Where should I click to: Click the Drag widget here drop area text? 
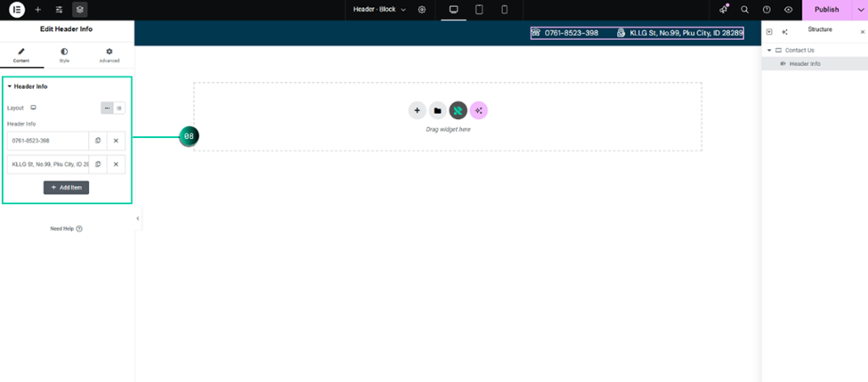[x=448, y=129]
